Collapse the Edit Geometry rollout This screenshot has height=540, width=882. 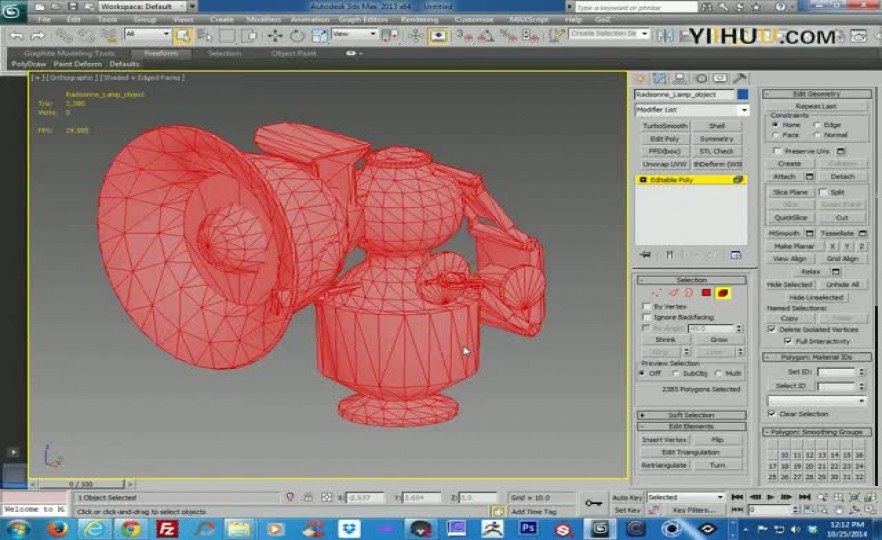[817, 94]
